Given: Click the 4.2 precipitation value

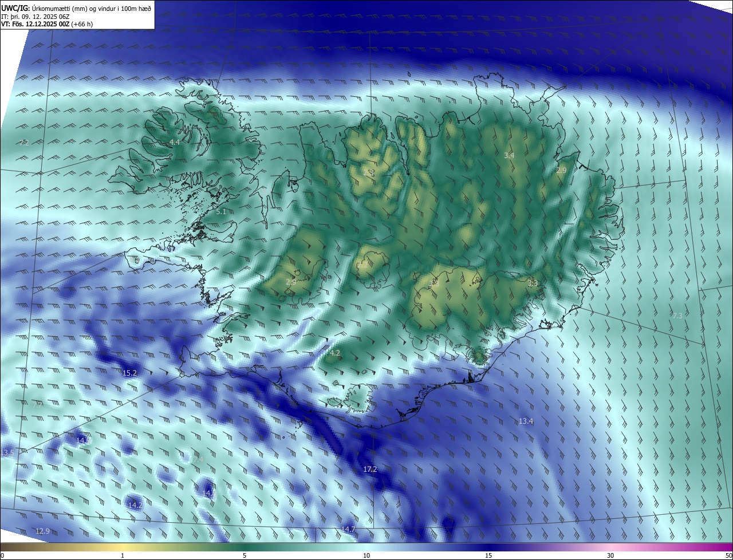Looking at the screenshot, I should click(x=335, y=353).
